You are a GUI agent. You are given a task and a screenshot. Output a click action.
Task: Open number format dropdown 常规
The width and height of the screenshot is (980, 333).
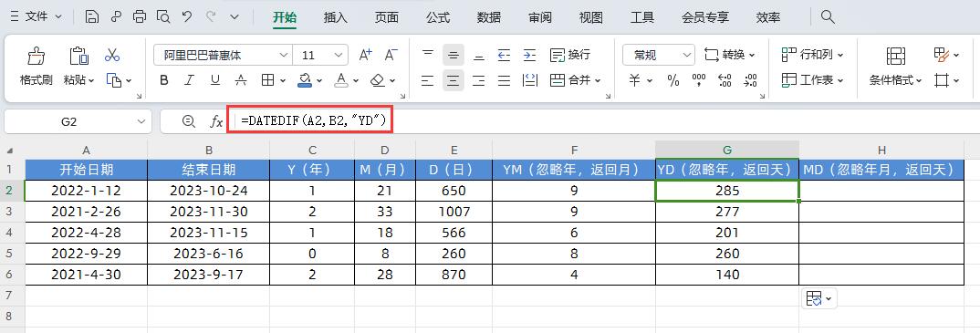click(659, 55)
